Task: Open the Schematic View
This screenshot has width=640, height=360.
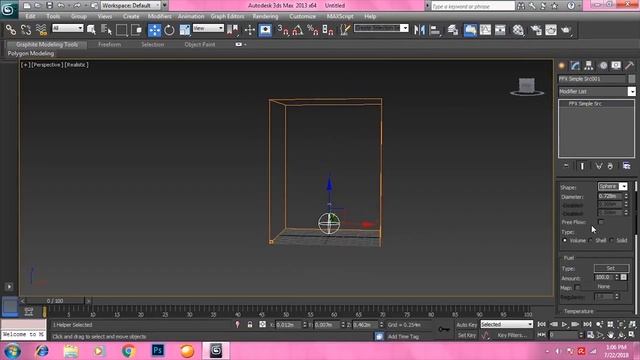Action: (x=500, y=30)
